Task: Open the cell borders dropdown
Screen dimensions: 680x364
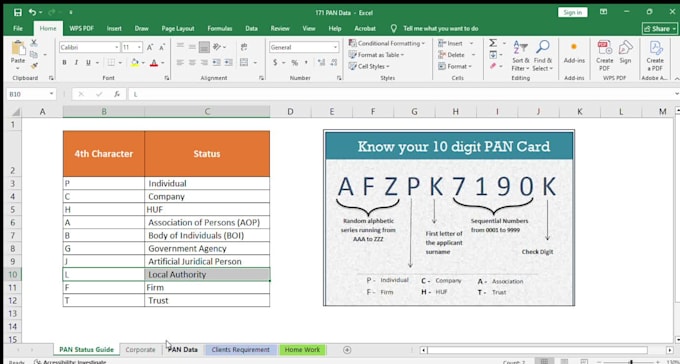Action: point(121,63)
